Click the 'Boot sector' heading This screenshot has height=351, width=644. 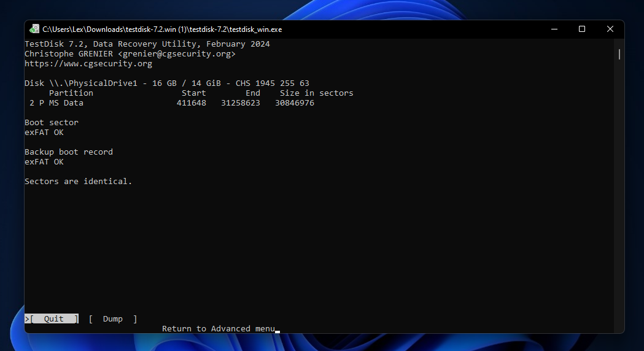coord(52,123)
